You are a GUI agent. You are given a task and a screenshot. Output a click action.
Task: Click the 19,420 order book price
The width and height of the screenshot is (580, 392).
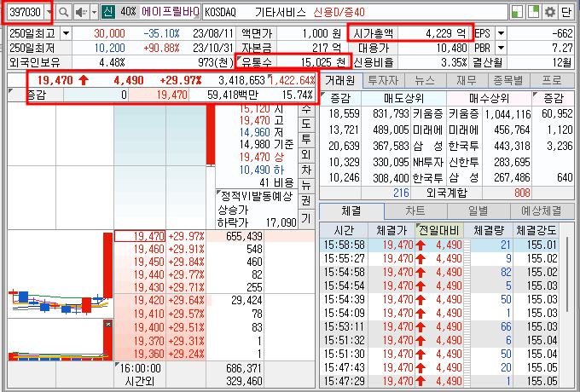coord(148,300)
